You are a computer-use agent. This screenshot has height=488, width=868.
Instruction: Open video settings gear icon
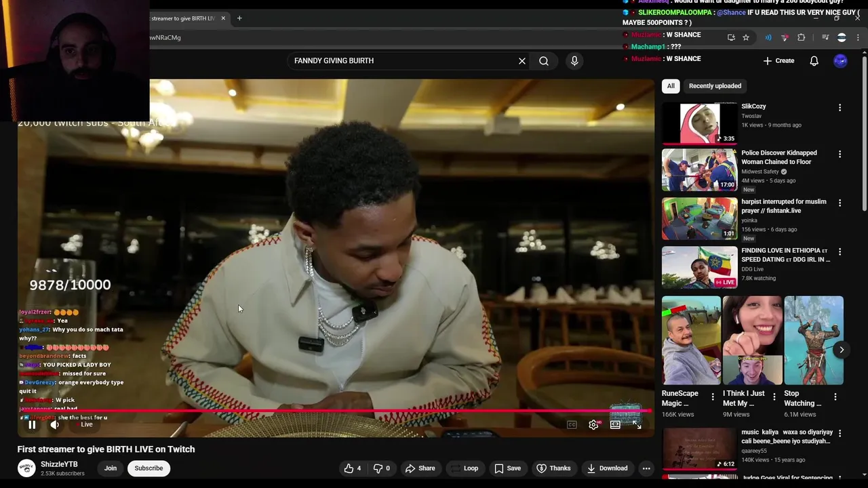[593, 425]
